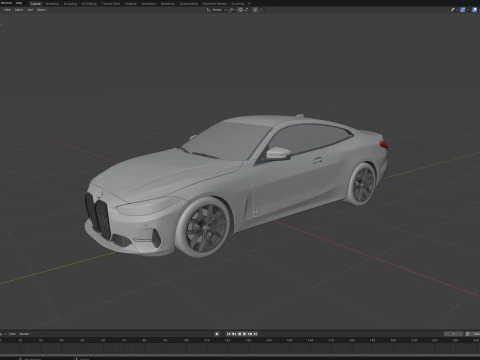Select the car's front kidney grille

tap(98, 216)
